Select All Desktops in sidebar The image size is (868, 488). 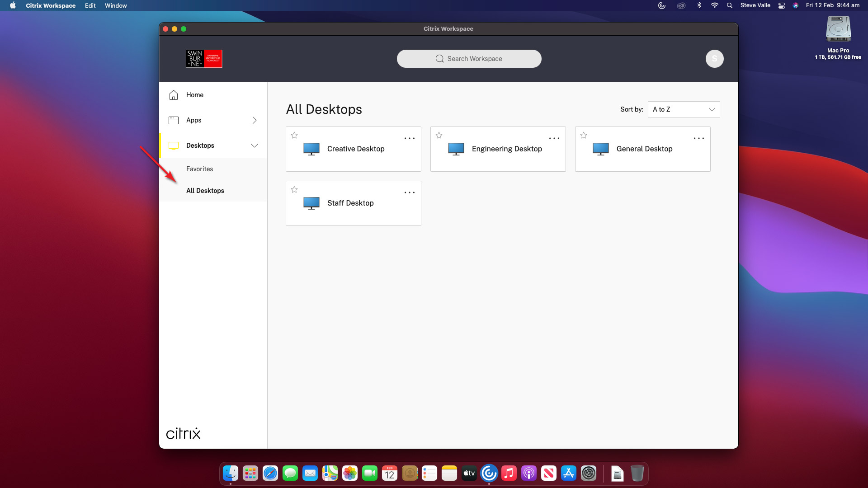(x=205, y=191)
